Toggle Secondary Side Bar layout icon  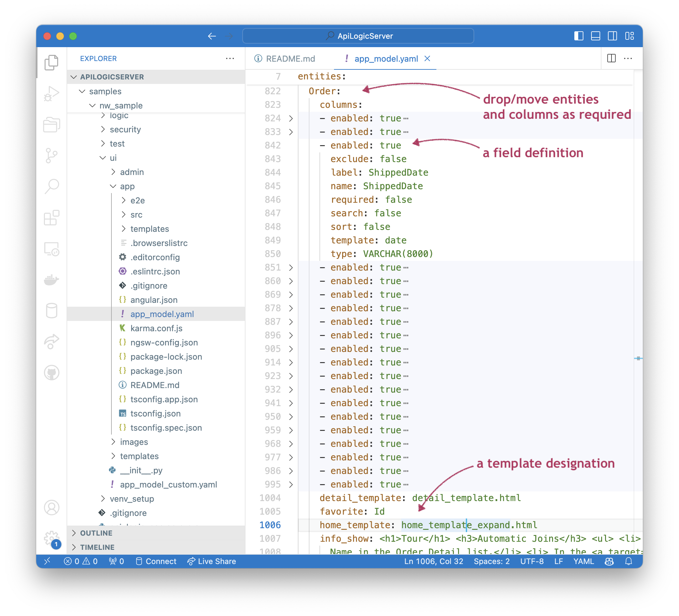(x=612, y=36)
